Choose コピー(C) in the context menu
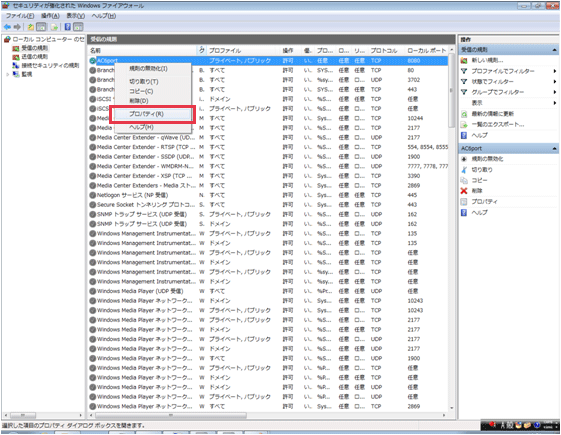The image size is (561, 435). click(x=153, y=91)
